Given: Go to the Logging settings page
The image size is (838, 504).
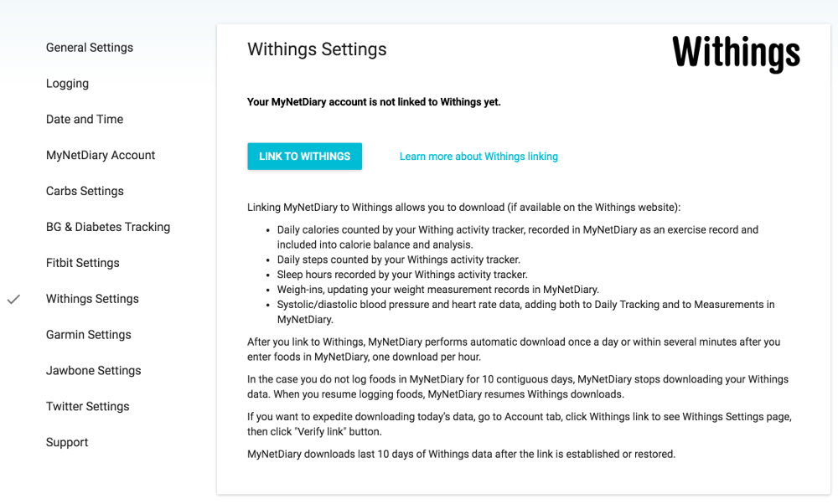Looking at the screenshot, I should (x=67, y=84).
